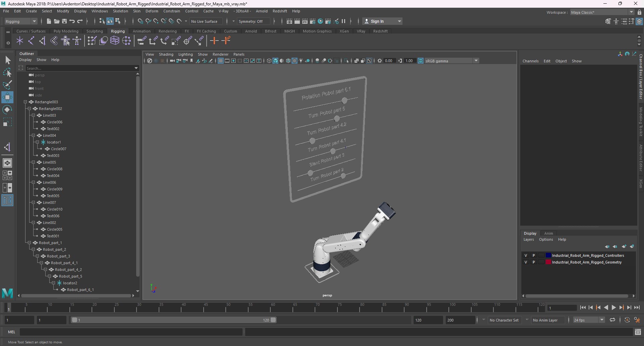Toggle loop playback mode button

[x=612, y=320]
